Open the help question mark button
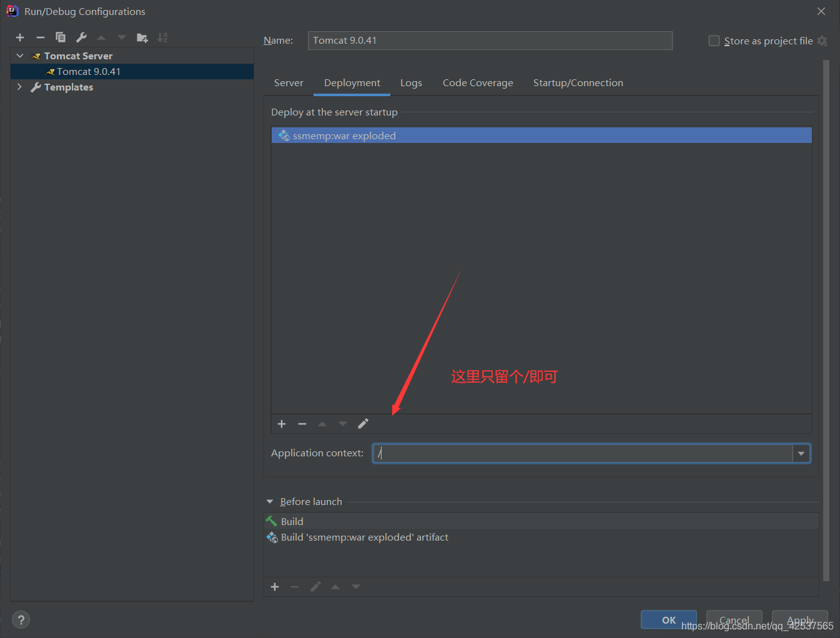 point(21,619)
